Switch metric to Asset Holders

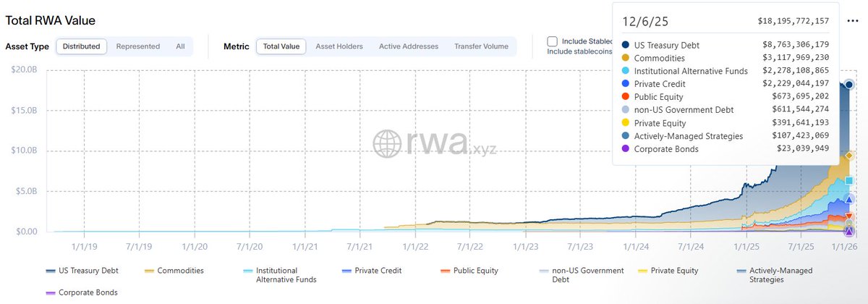(339, 46)
